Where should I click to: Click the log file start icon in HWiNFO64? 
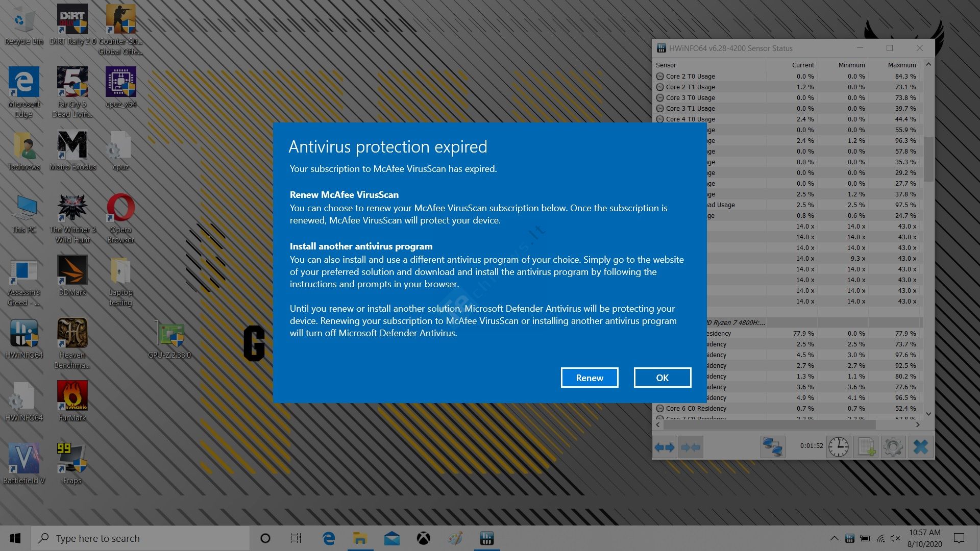pyautogui.click(x=866, y=447)
